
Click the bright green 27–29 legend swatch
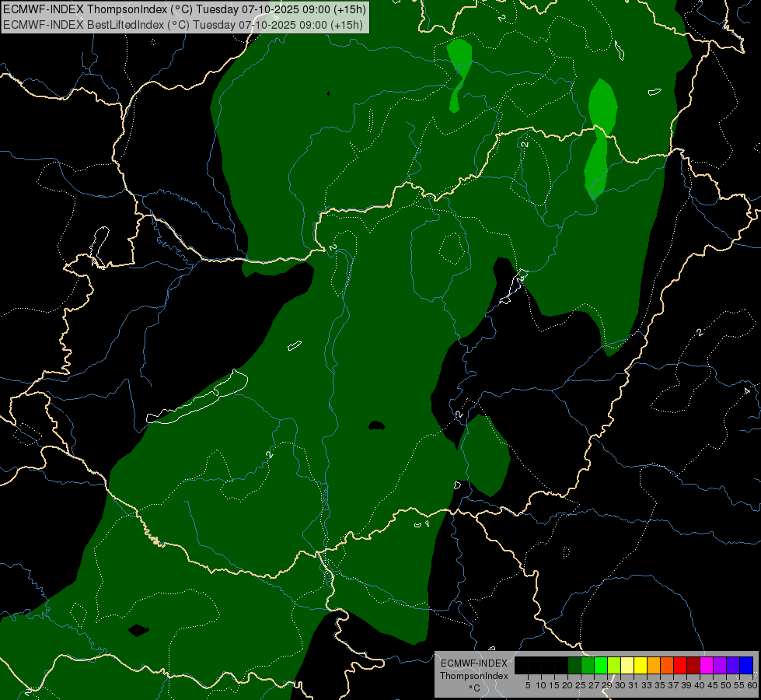(x=601, y=665)
